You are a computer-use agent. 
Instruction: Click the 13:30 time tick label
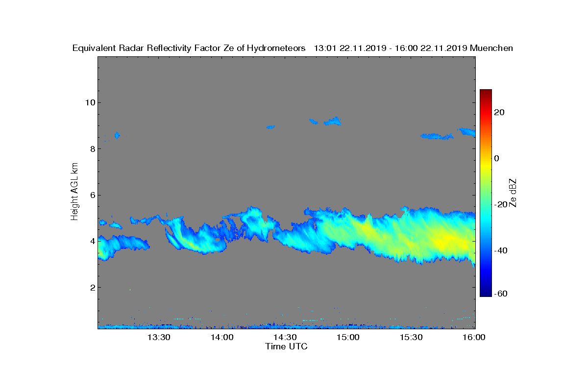pyautogui.click(x=159, y=337)
